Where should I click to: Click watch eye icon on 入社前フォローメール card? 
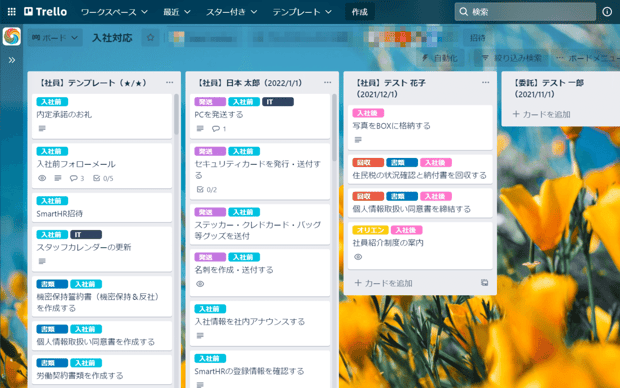(42, 178)
